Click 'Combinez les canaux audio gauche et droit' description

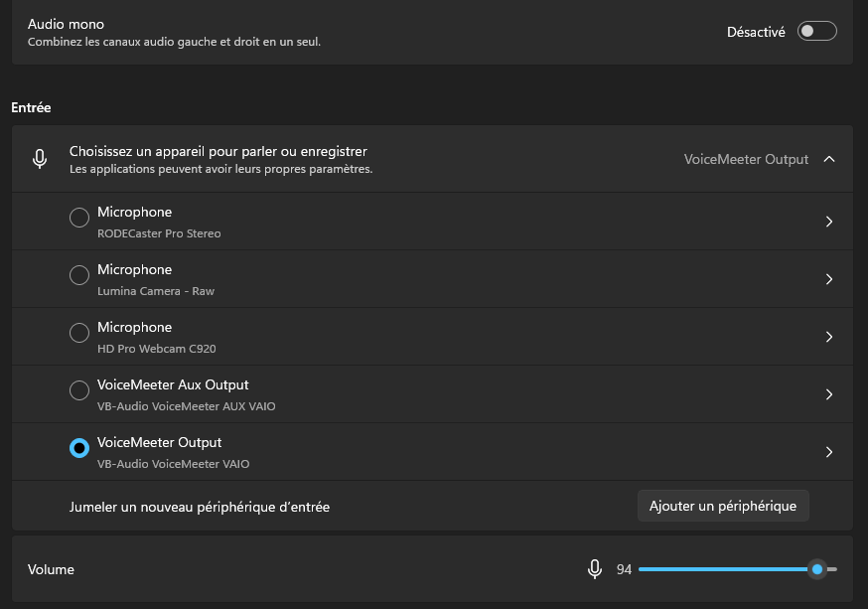tap(174, 42)
